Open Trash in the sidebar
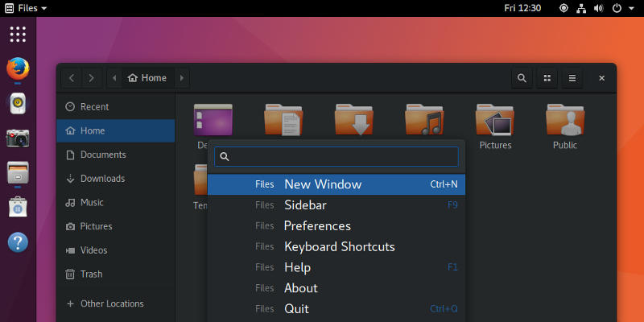The width and height of the screenshot is (644, 322). pyautogui.click(x=116, y=274)
